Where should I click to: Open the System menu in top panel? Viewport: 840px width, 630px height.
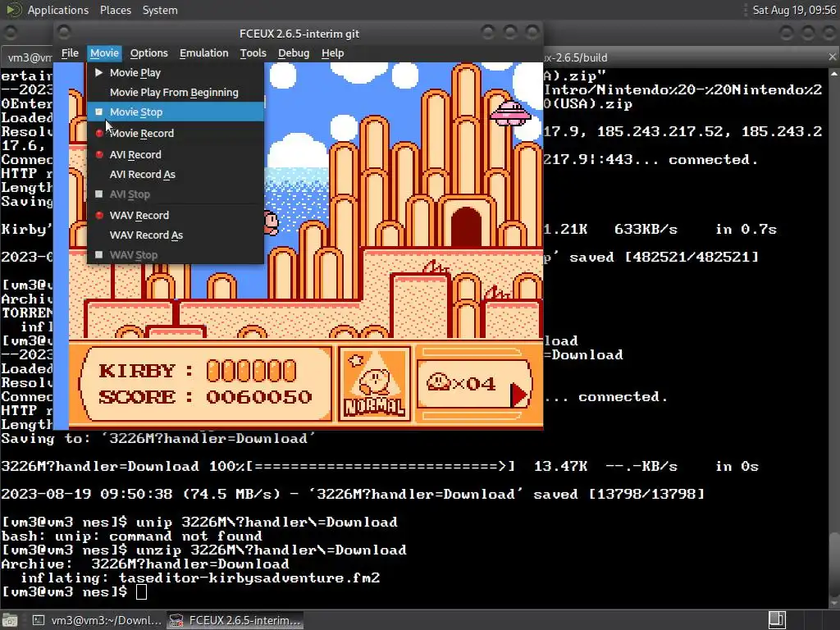pyautogui.click(x=160, y=10)
